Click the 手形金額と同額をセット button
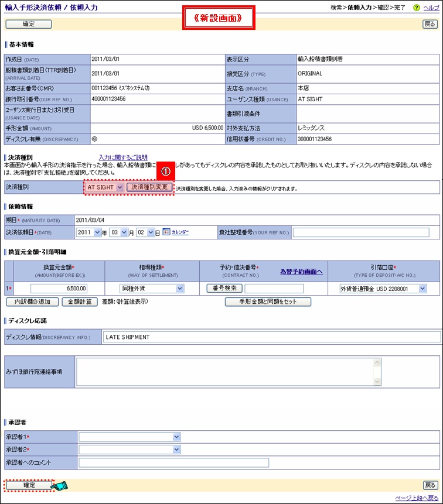 [x=268, y=302]
